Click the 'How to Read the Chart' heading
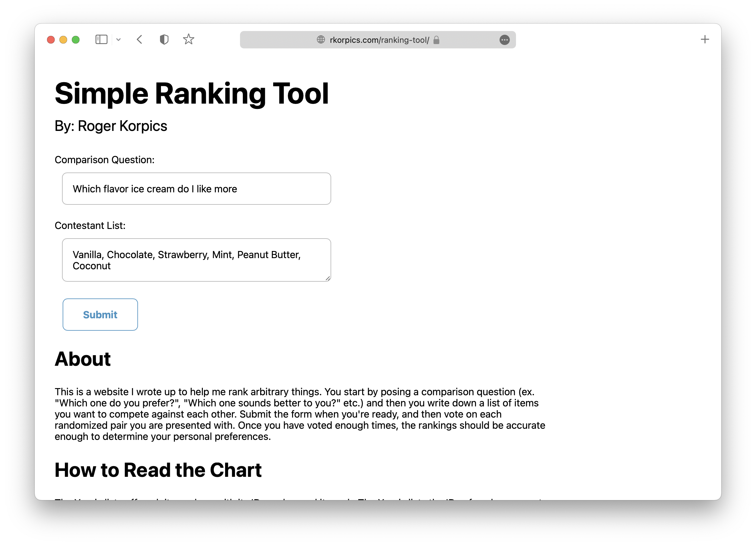 click(159, 470)
